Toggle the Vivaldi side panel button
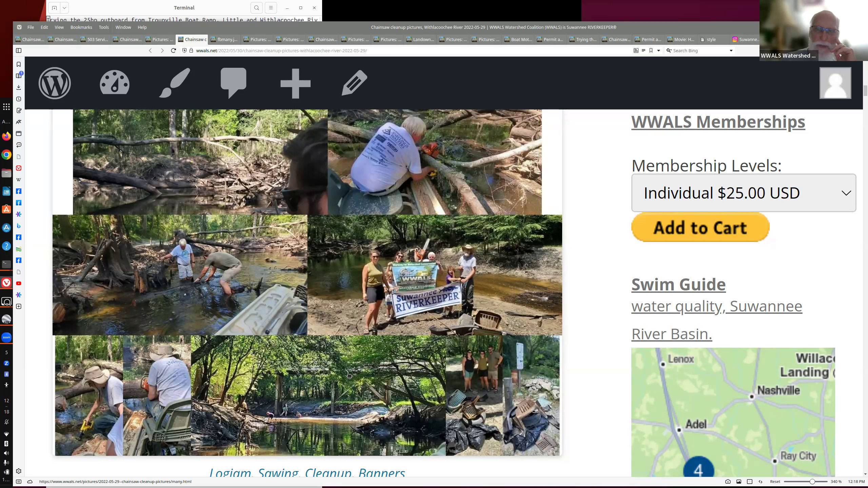 (19, 50)
